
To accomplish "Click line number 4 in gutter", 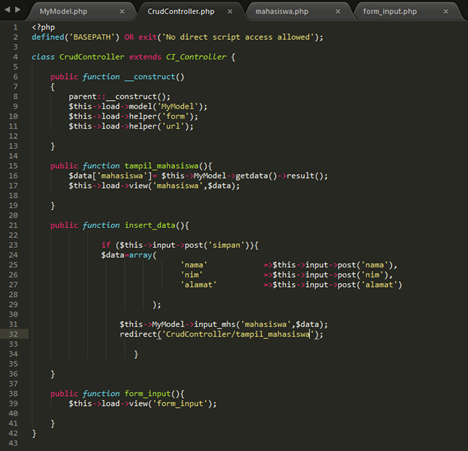I will [15, 57].
